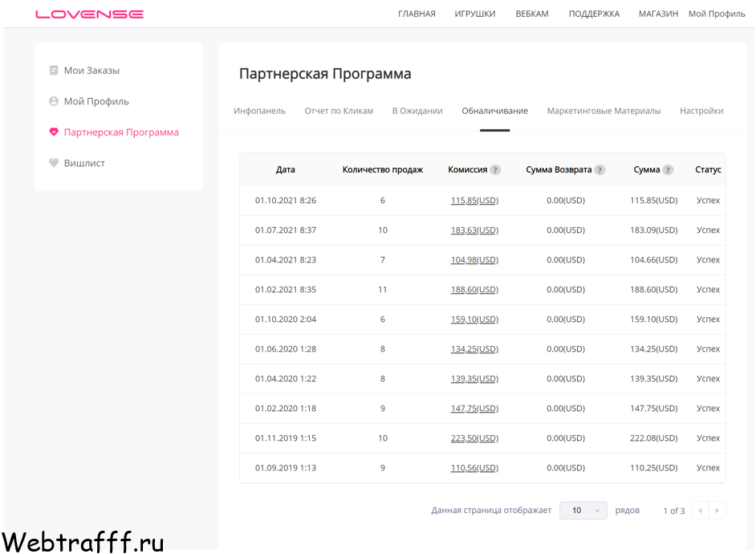Click the question mark beside Сумма header
Viewport: 756px width, 554px height.
point(668,169)
